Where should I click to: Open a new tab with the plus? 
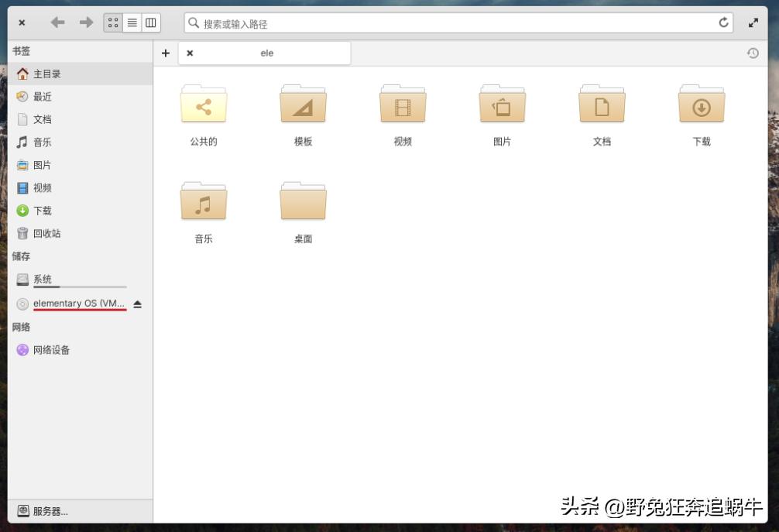[165, 53]
